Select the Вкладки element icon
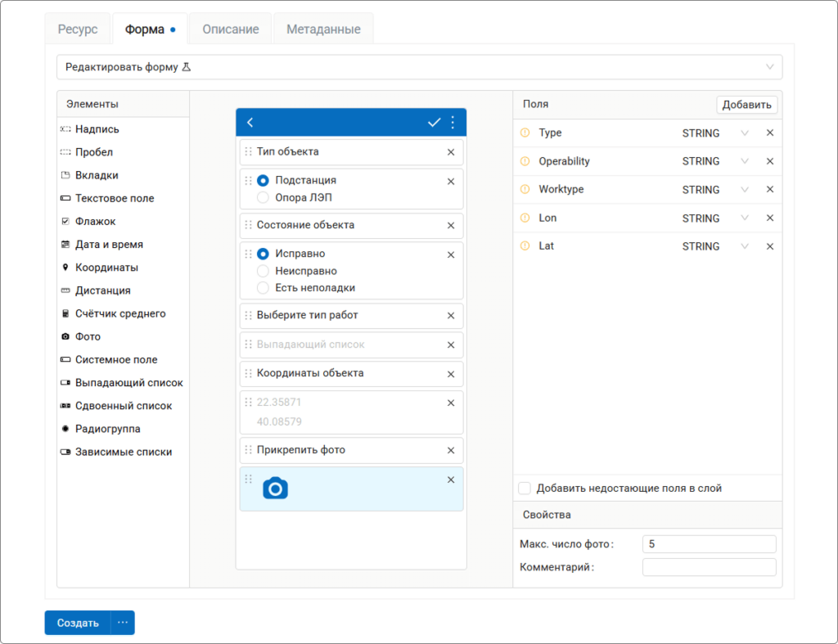 pos(65,175)
